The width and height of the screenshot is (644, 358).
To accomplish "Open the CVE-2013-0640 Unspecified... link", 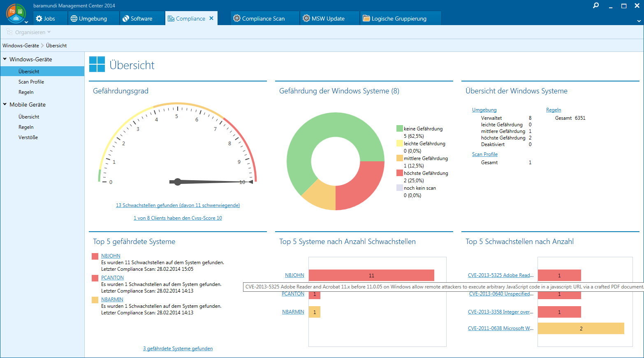I will point(501,294).
